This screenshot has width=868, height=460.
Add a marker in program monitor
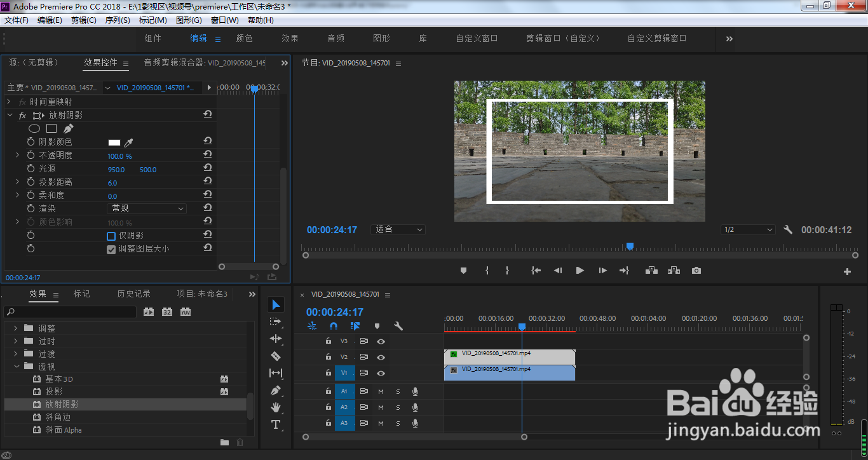(463, 271)
